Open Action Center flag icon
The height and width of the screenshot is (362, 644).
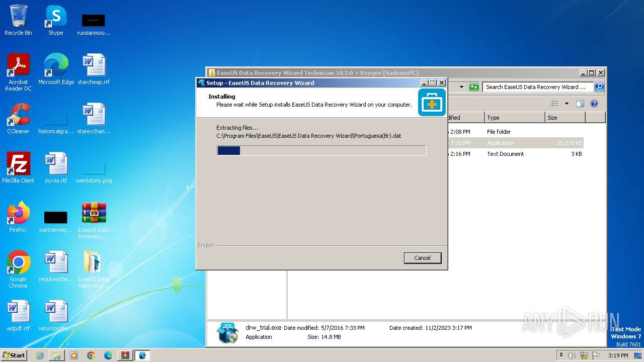[596, 355]
